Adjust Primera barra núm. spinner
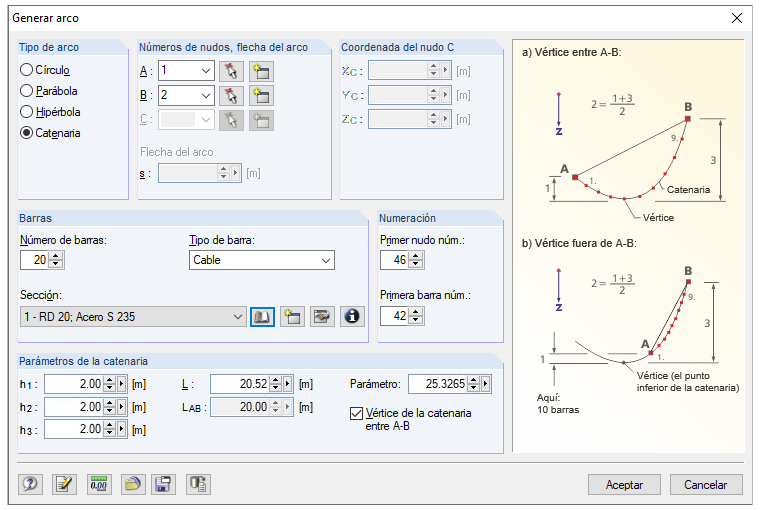The image size is (760, 510). coord(416,316)
